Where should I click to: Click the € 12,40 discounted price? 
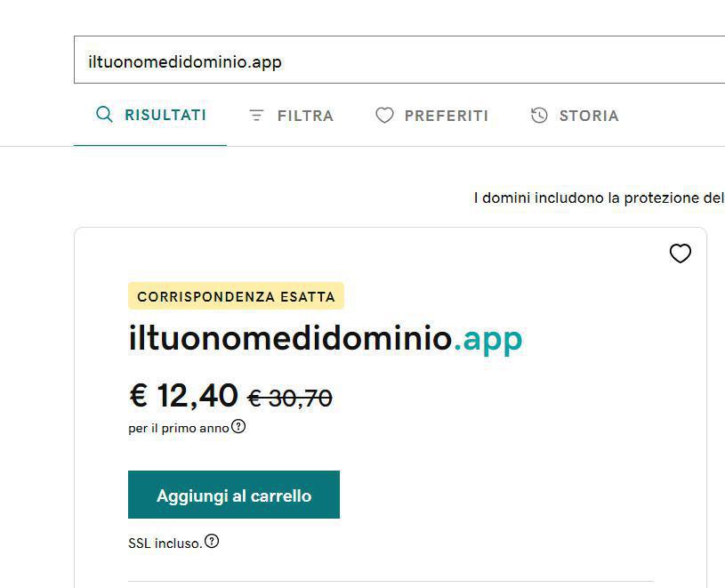pyautogui.click(x=184, y=396)
